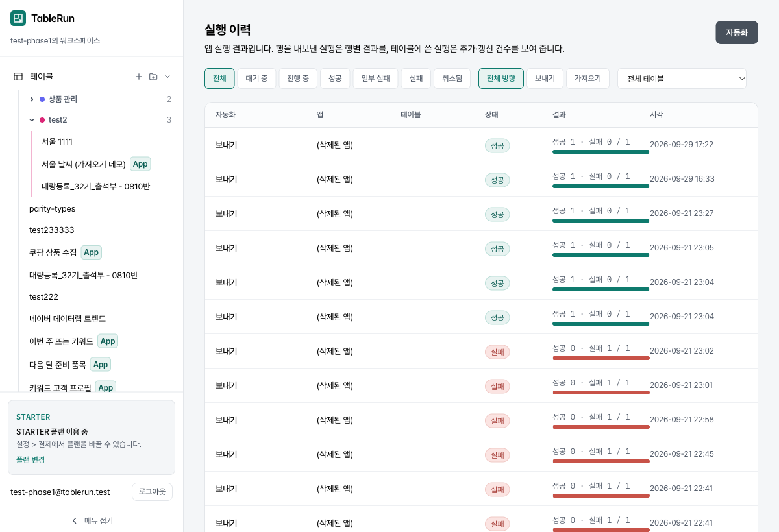Click the App badge on 쿠팡 상품 수집
779x532 pixels.
[92, 252]
